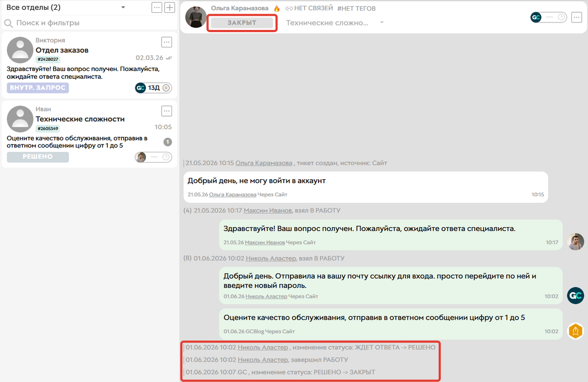Open the three-dots menu in the chat header
This screenshot has height=382, width=588.
point(576,17)
